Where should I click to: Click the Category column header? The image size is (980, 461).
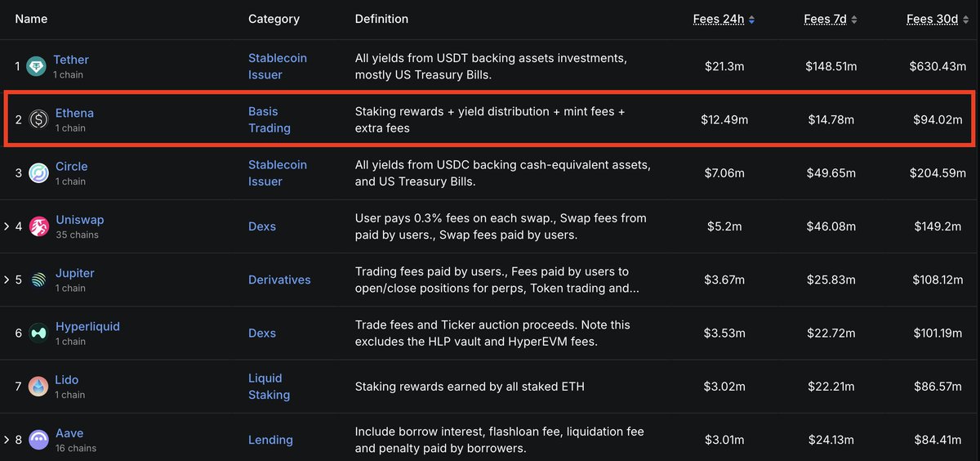[x=274, y=19]
